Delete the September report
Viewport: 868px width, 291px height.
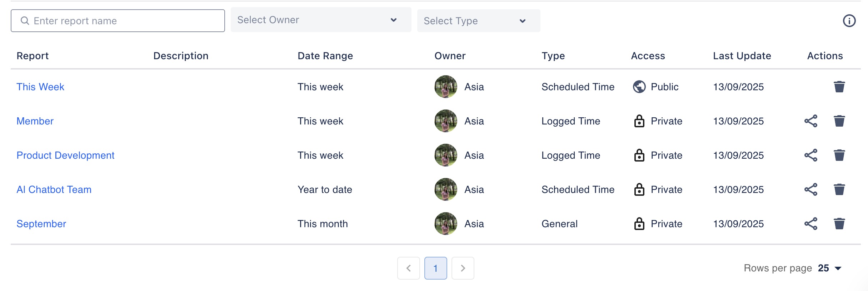(x=839, y=224)
